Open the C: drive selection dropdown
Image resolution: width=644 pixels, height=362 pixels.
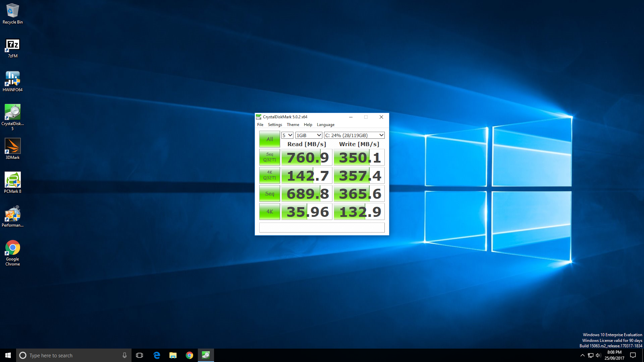(x=354, y=135)
